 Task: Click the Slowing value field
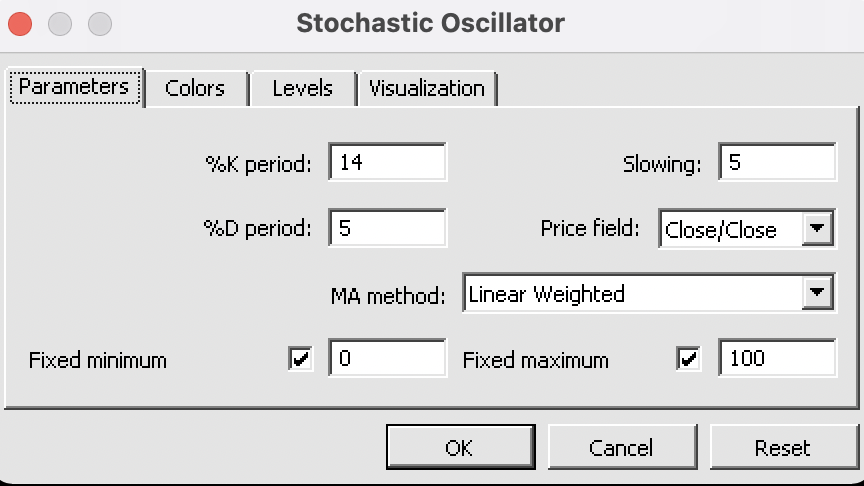click(x=777, y=163)
